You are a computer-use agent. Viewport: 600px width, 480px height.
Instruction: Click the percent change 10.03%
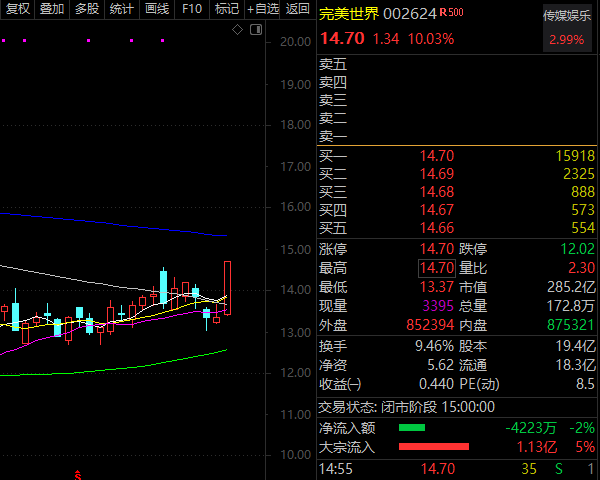(x=431, y=39)
